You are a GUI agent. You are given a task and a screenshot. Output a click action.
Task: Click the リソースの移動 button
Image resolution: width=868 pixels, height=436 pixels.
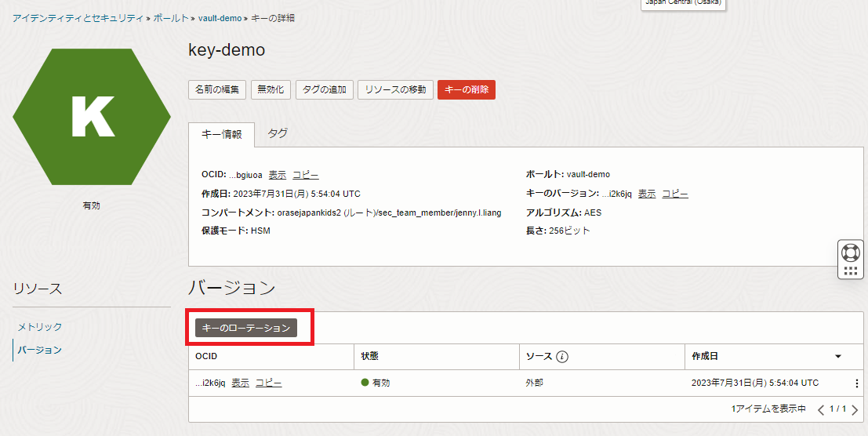pos(395,89)
